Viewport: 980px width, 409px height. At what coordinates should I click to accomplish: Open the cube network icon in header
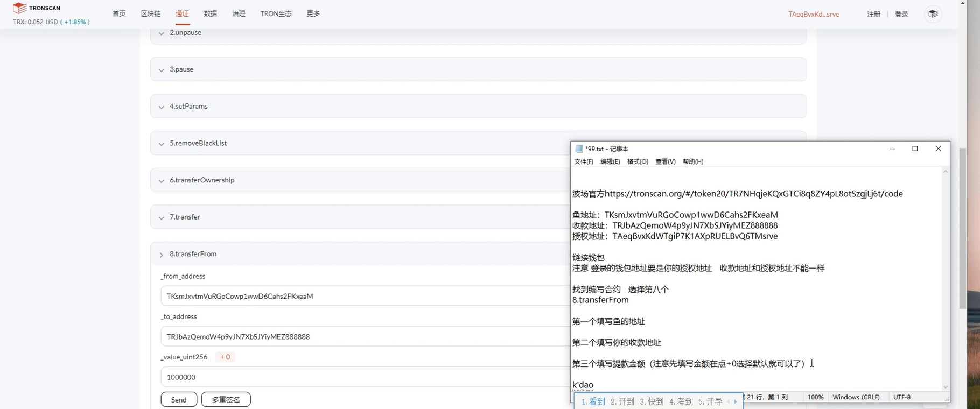tap(933, 14)
